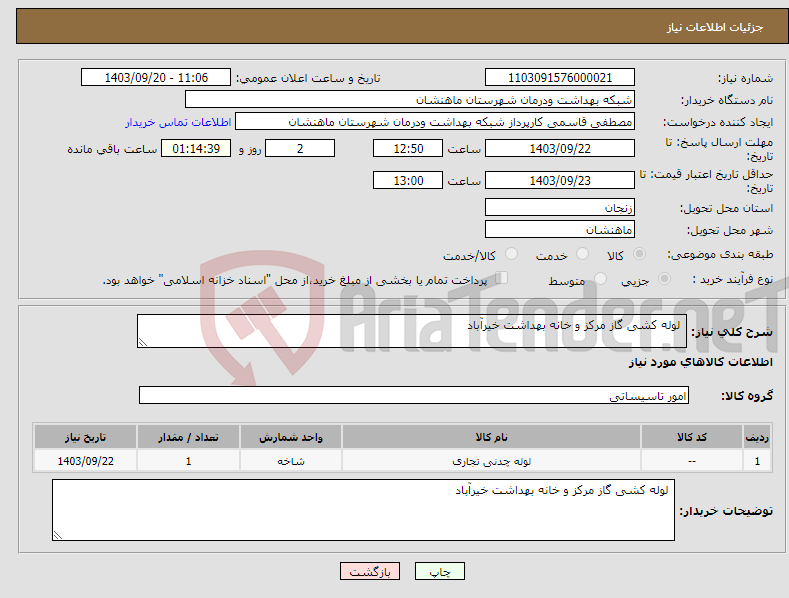Viewport: 789px width, 598px height.
Task: Click the توضیحات خریدار label
Action: pyautogui.click(x=726, y=511)
